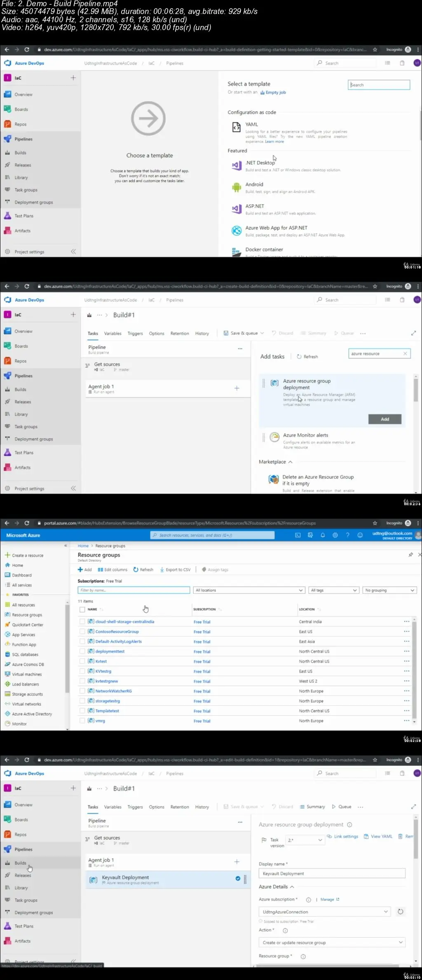Viewport: 422px width, 980px height.
Task: Click Refresh next to Add tasks
Action: click(x=307, y=357)
